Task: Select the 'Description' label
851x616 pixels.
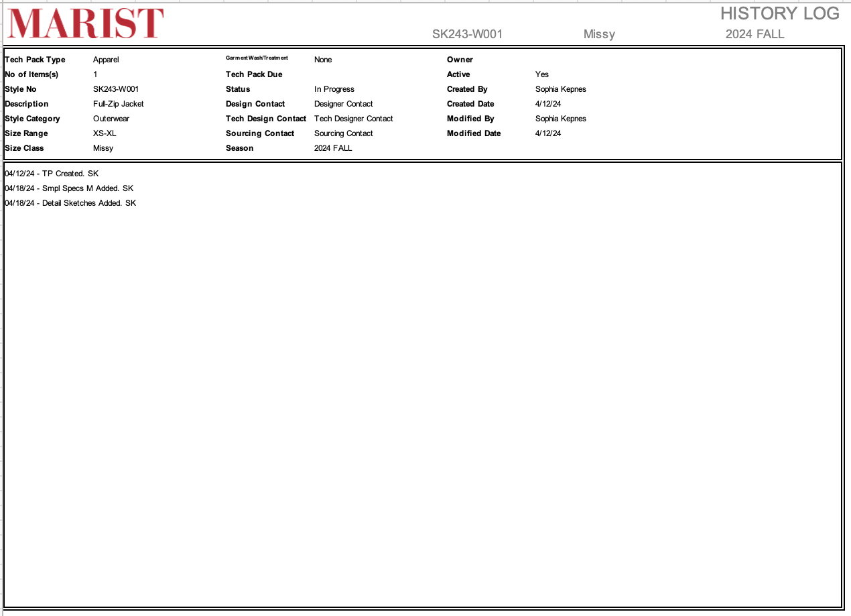Action: [27, 104]
